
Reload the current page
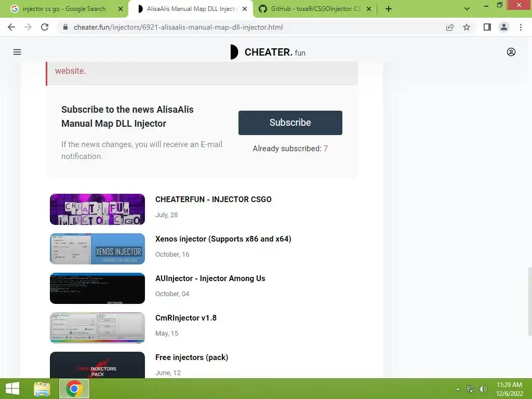pos(45,27)
